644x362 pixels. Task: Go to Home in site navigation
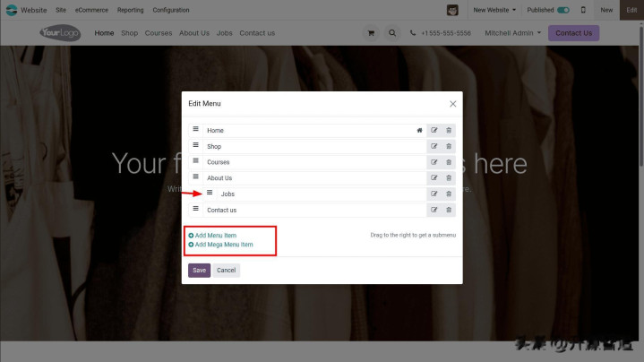tap(104, 33)
